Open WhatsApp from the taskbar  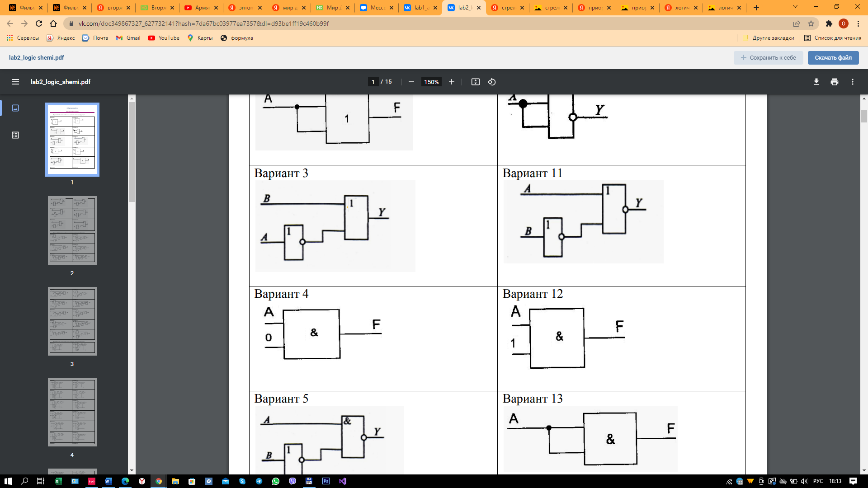(x=276, y=481)
